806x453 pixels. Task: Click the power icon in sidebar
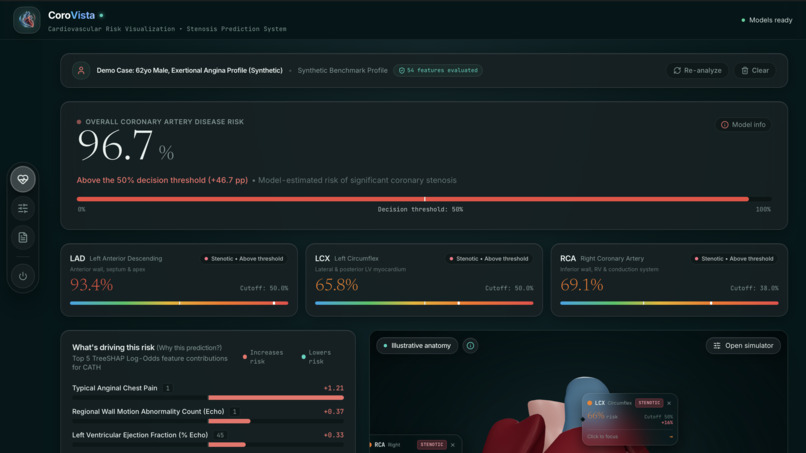click(23, 276)
